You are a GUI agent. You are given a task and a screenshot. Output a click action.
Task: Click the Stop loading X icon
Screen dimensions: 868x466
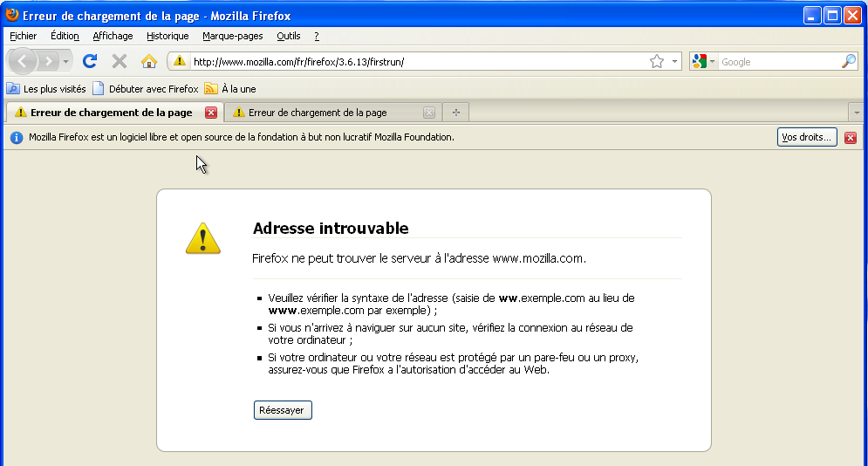[x=120, y=61]
